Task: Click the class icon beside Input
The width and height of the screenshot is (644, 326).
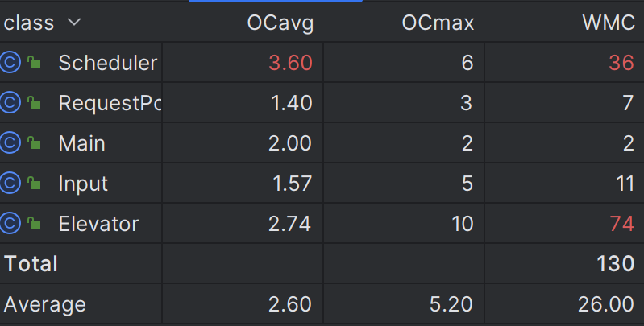Action: (10, 183)
